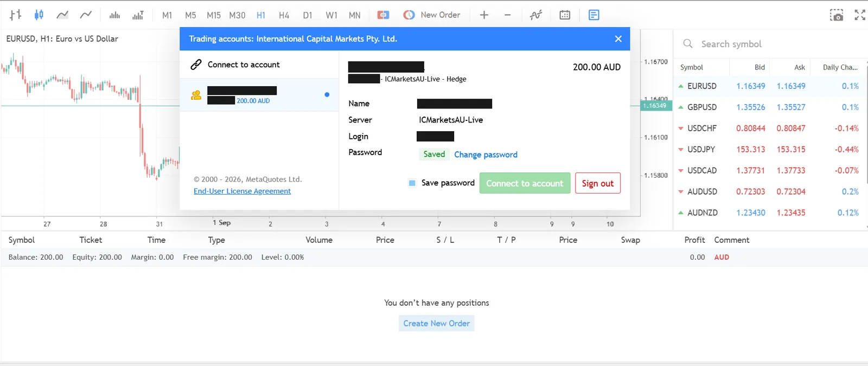Image resolution: width=868 pixels, height=366 pixels.
Task: Select the D1 timeframe
Action: pos(308,15)
